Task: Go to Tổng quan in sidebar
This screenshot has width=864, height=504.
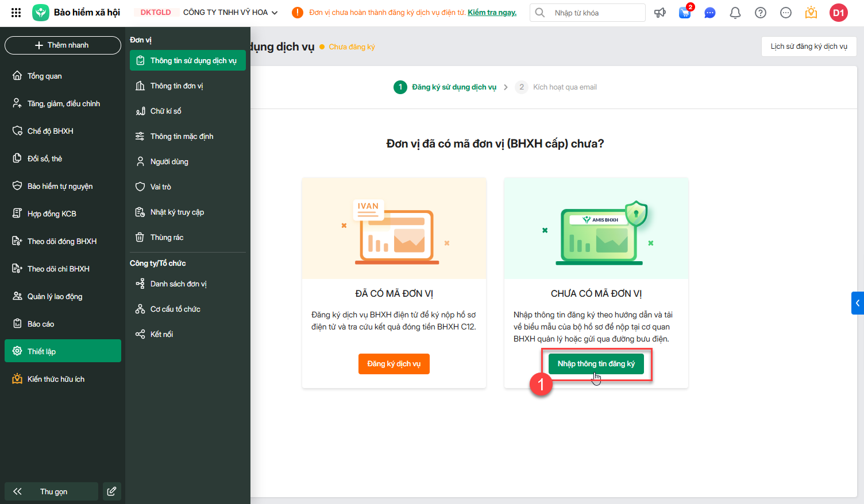Action: (63, 76)
